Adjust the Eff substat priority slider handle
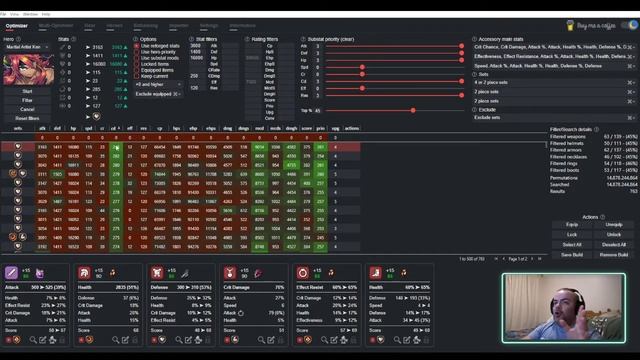Screen dimensions: 640x360 coord(362,88)
